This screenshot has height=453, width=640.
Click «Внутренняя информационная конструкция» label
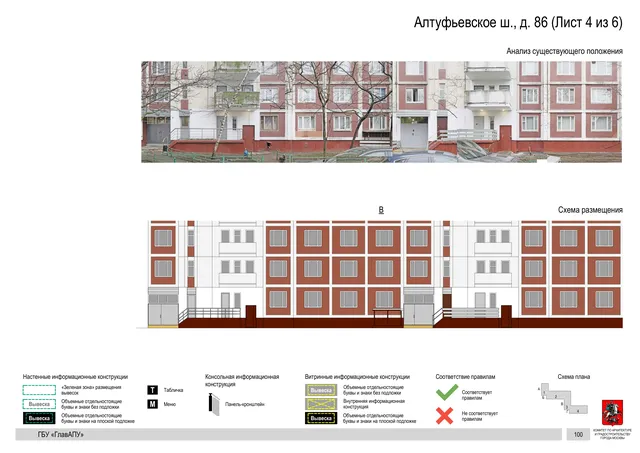373,404
